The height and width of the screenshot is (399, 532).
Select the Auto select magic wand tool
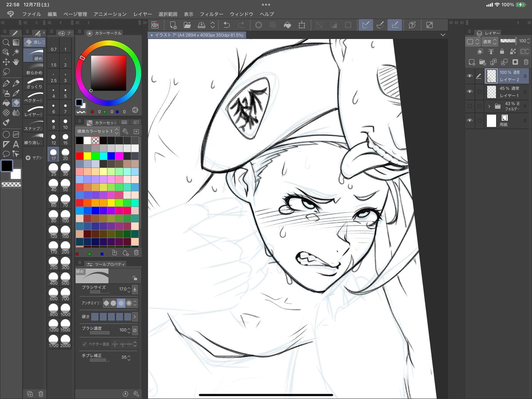[16, 52]
